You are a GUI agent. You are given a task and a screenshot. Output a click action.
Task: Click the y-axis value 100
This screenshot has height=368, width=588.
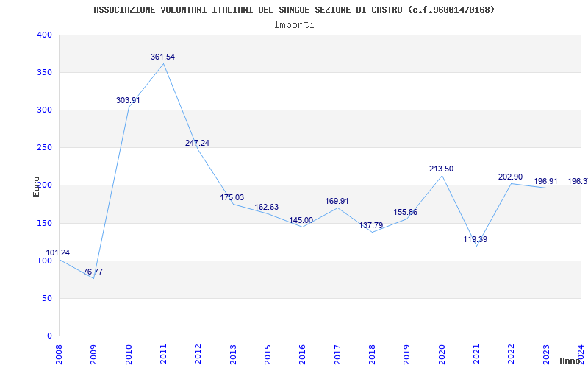(44, 261)
